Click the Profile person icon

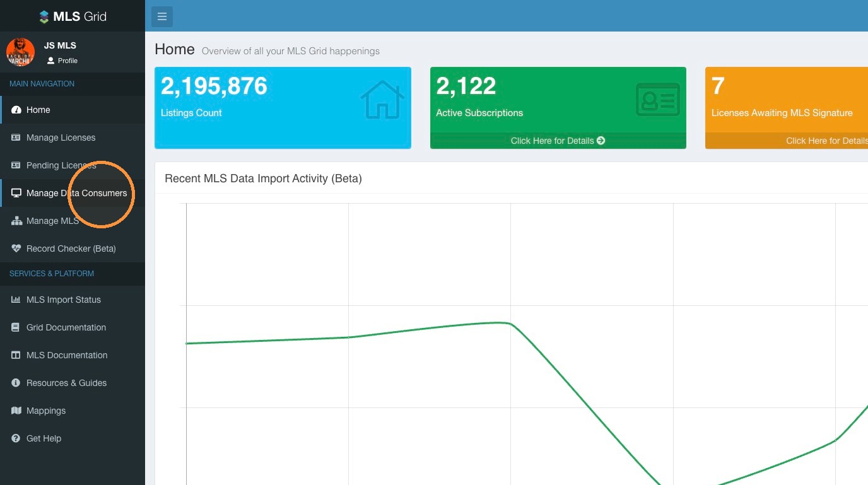pos(51,61)
